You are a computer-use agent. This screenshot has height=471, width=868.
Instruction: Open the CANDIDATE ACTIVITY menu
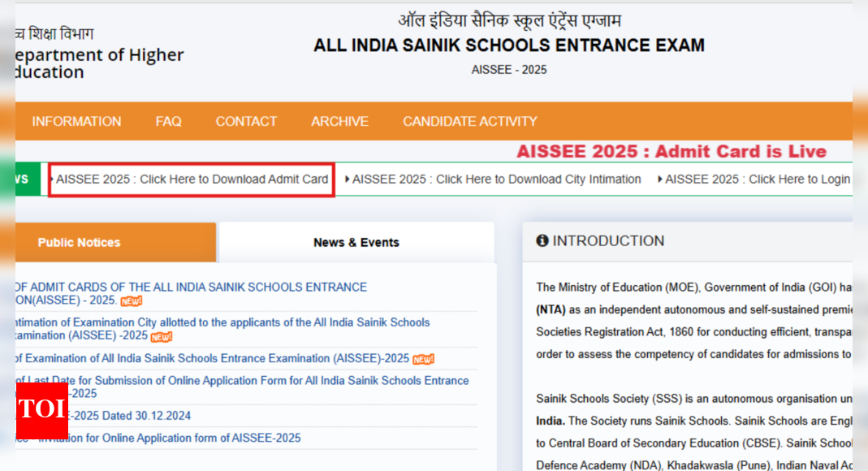[469, 121]
